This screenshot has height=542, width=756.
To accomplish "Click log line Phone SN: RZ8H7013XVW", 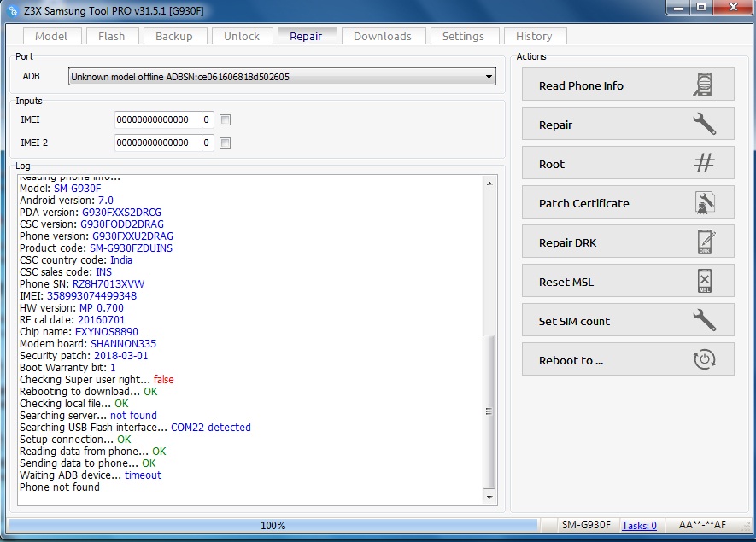I will pos(82,283).
